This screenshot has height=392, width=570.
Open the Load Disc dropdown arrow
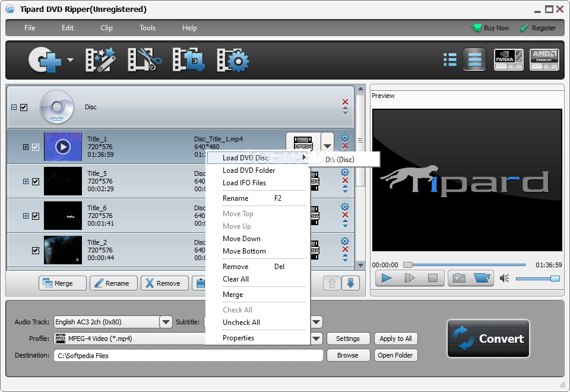tap(71, 60)
